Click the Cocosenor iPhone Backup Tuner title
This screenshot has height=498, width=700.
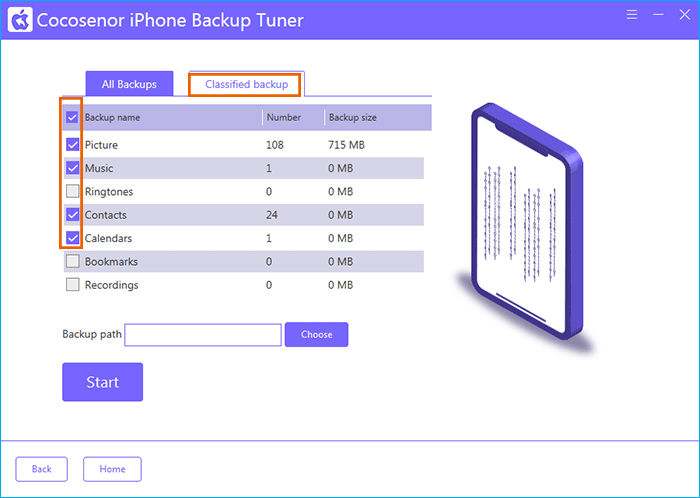[170, 21]
